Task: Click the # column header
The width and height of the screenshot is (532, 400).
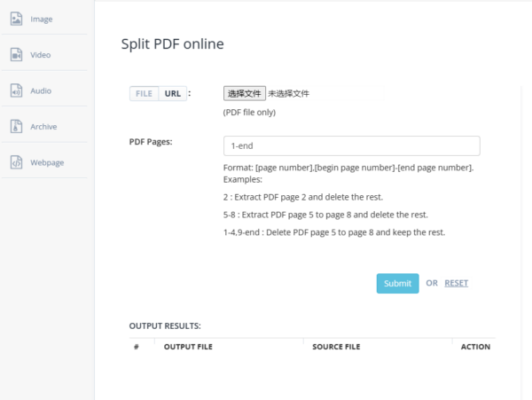Action: 137,347
